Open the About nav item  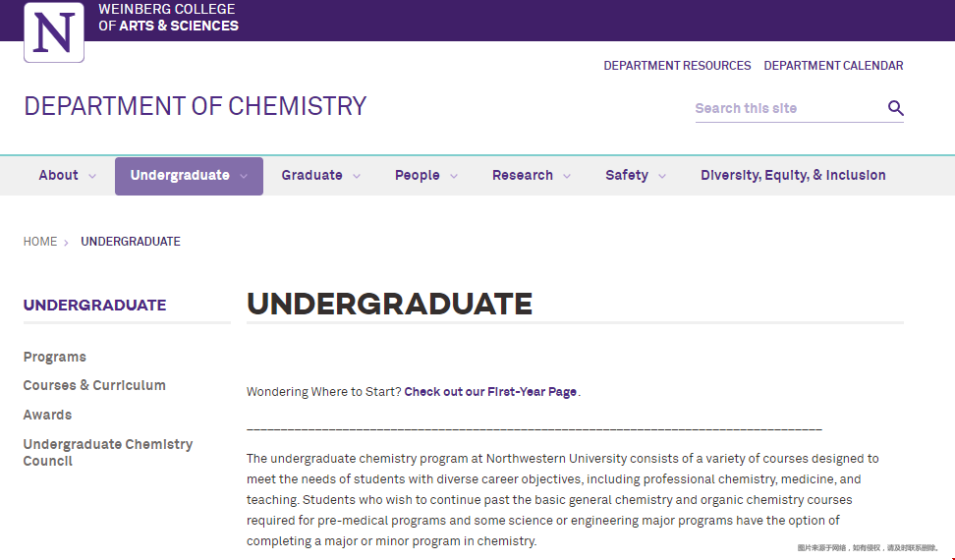tap(59, 175)
